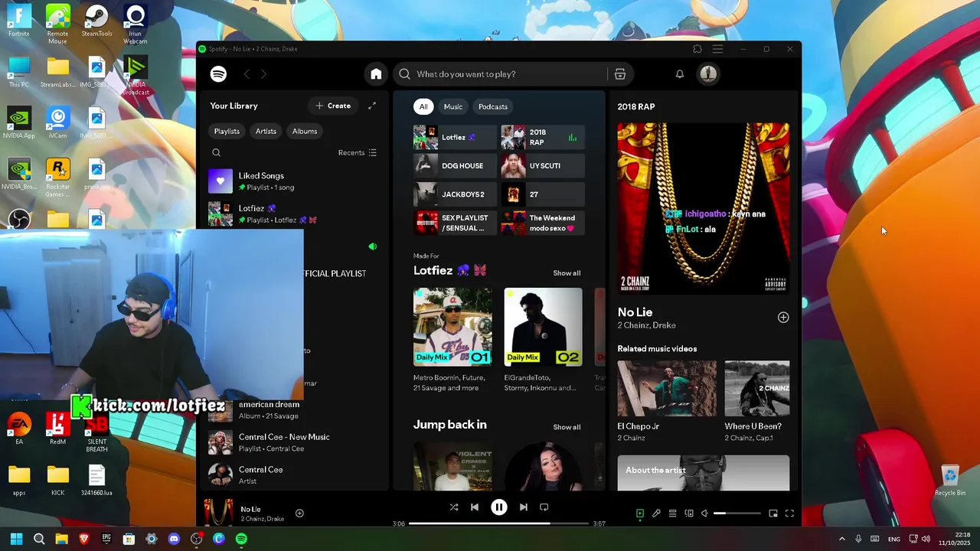Open Daily Mix 01 cover

(x=452, y=327)
